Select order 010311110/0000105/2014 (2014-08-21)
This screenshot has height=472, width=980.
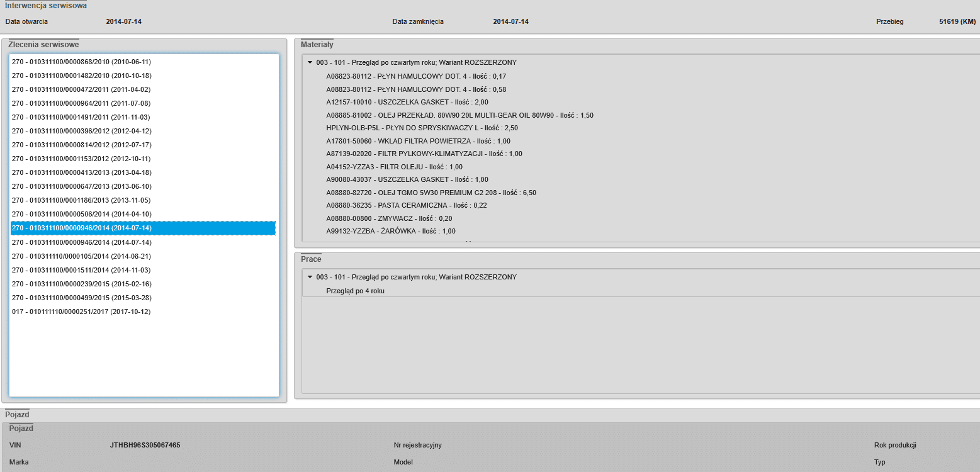coord(143,256)
